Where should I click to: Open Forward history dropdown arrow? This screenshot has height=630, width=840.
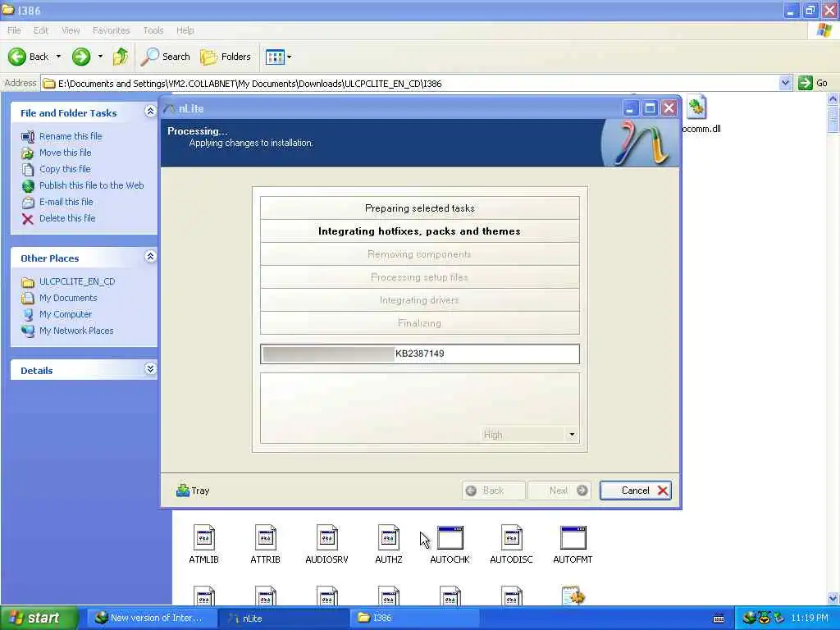point(100,57)
